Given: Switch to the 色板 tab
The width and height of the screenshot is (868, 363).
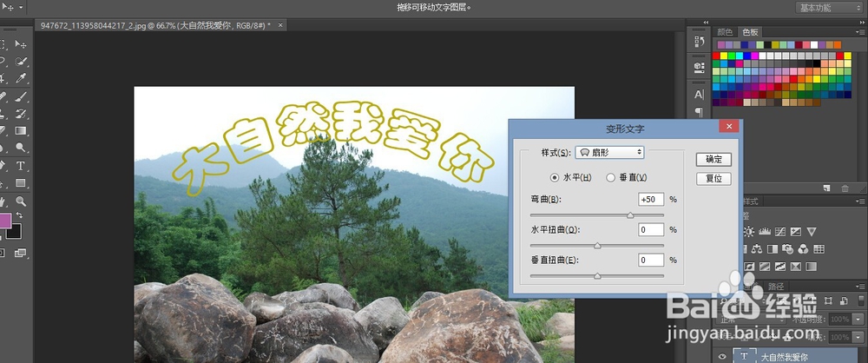Looking at the screenshot, I should tap(750, 32).
